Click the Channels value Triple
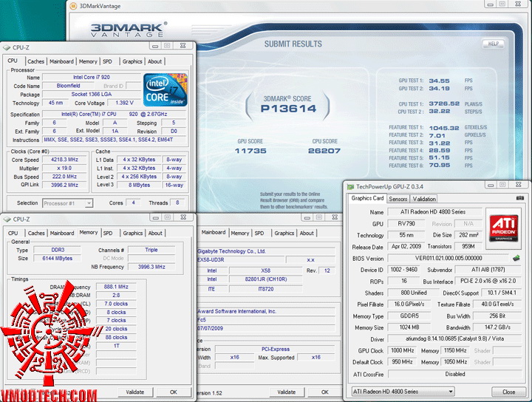Image resolution: width=532 pixels, height=402 pixels. [151, 250]
